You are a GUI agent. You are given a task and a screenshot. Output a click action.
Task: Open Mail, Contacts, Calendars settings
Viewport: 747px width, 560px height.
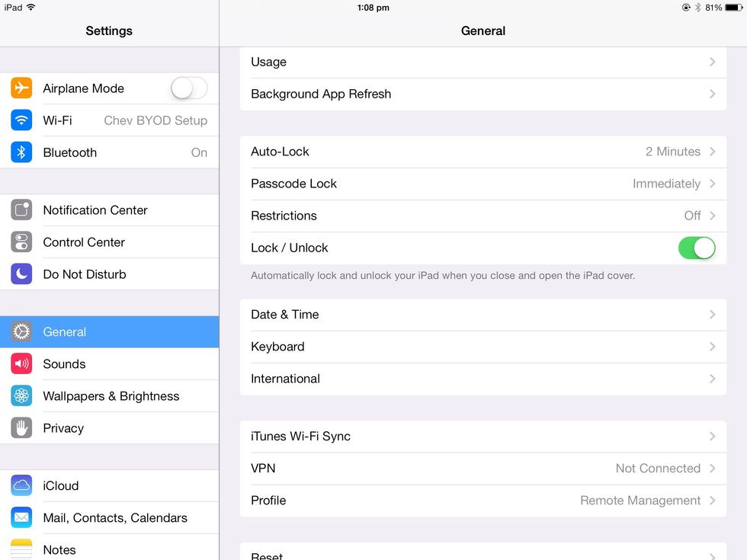click(114, 518)
